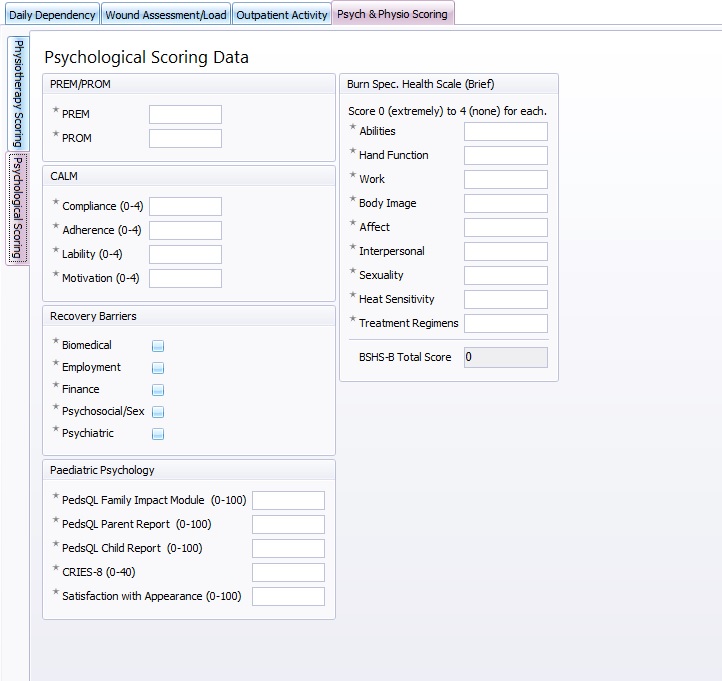Focus the PedsQL Parent Report field
Viewport: 722px width, 681px height.
(288, 524)
